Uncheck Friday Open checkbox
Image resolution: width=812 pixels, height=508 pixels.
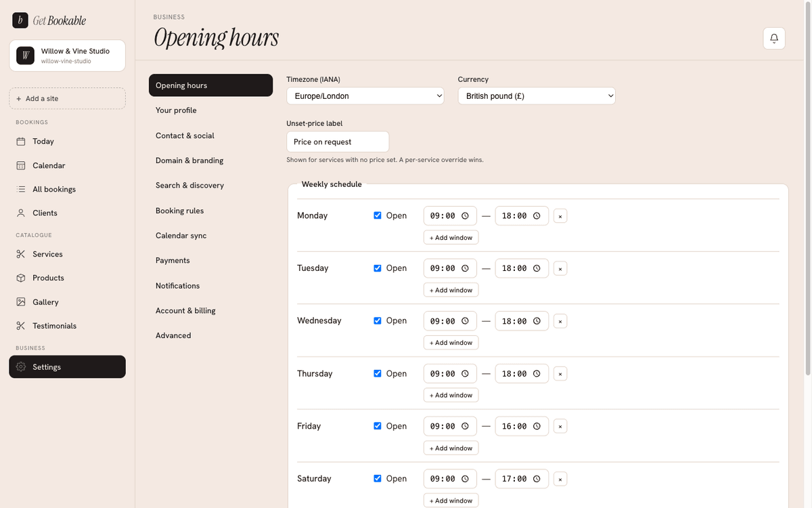(x=378, y=426)
